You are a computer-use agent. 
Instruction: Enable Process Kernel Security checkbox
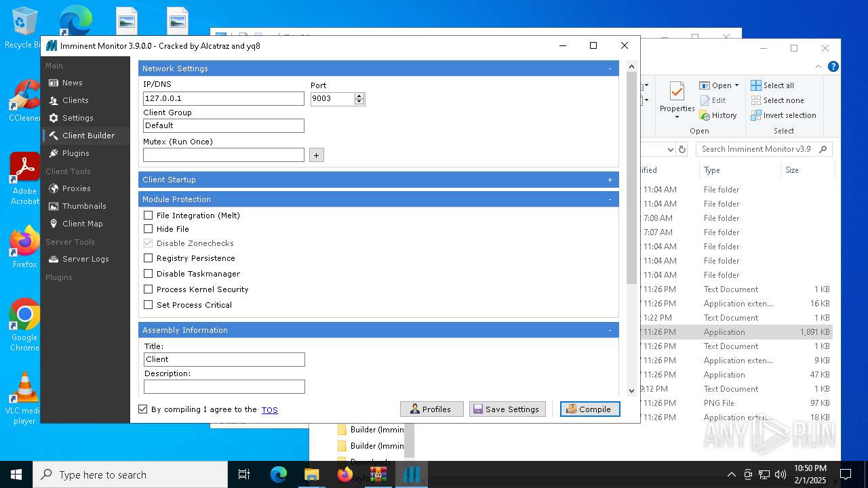click(x=149, y=289)
